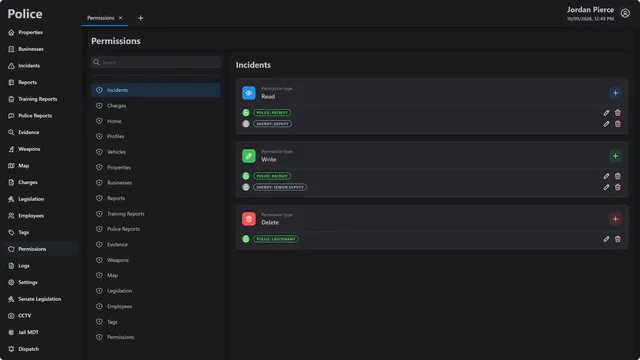Select Charges in the permissions list
640x360 pixels.
click(156, 106)
